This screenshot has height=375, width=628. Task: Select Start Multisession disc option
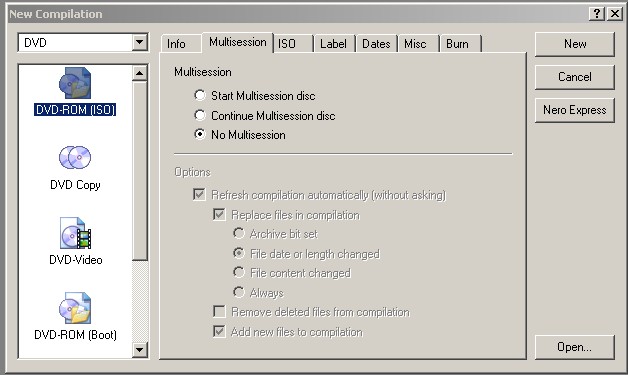tap(200, 95)
